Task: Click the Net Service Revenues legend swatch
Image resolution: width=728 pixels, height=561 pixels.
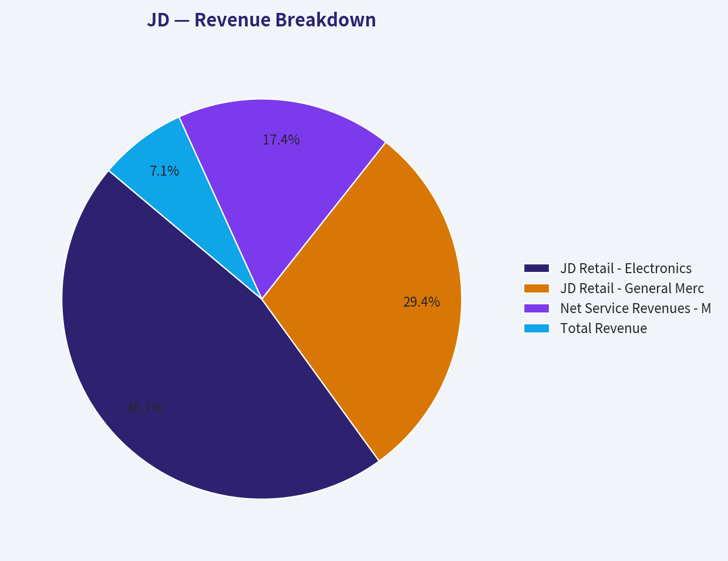Action: (537, 308)
